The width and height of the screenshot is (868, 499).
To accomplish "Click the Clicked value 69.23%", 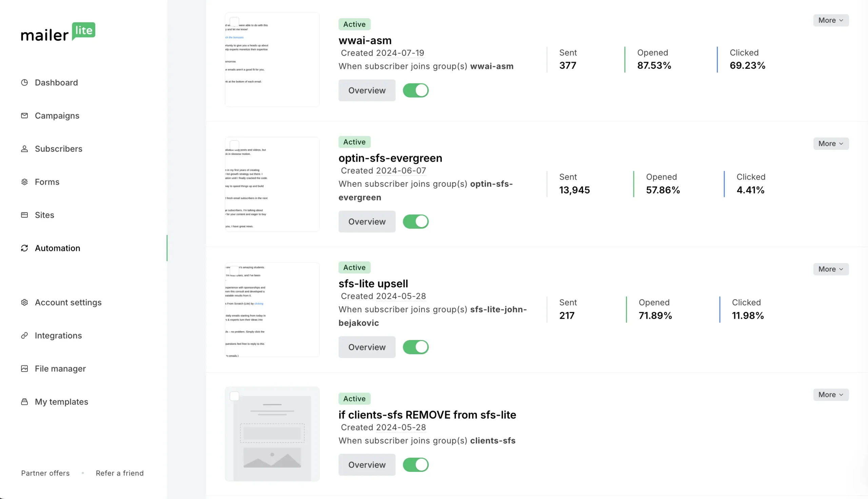I will click(747, 65).
